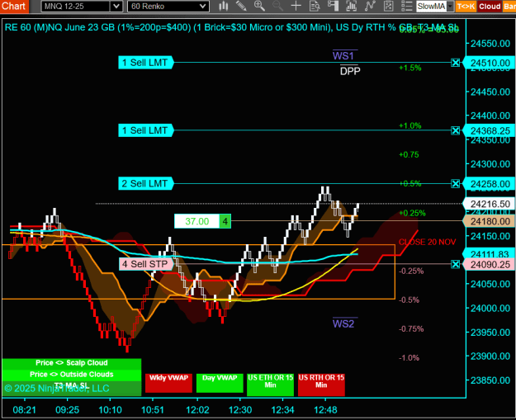
Task: Expand the 60 Renko interval dropdown
Action: 203,7
